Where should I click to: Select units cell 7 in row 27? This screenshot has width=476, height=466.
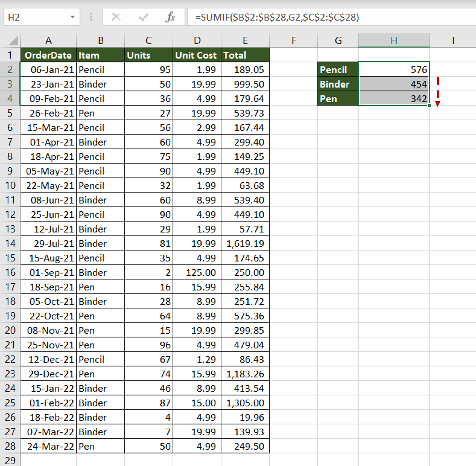pos(148,432)
